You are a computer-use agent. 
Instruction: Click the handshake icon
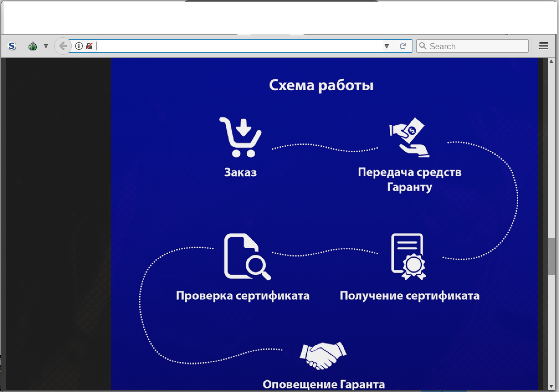[323, 356]
